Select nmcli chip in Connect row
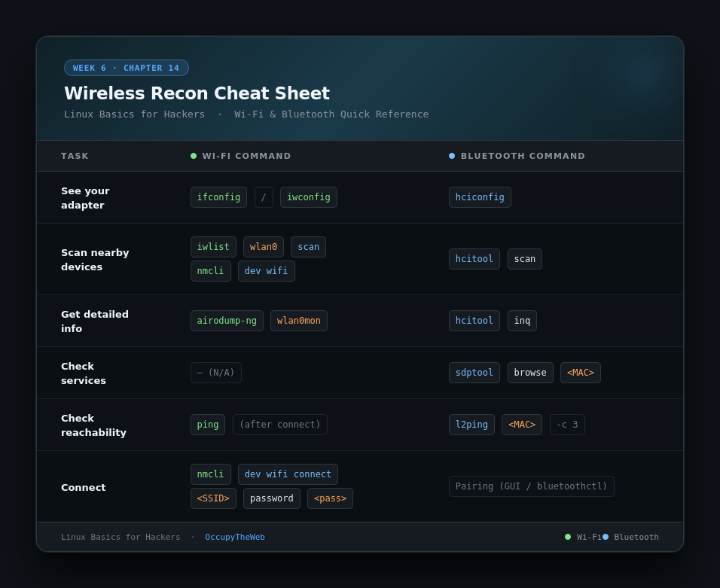720x588 pixels. (x=210, y=474)
